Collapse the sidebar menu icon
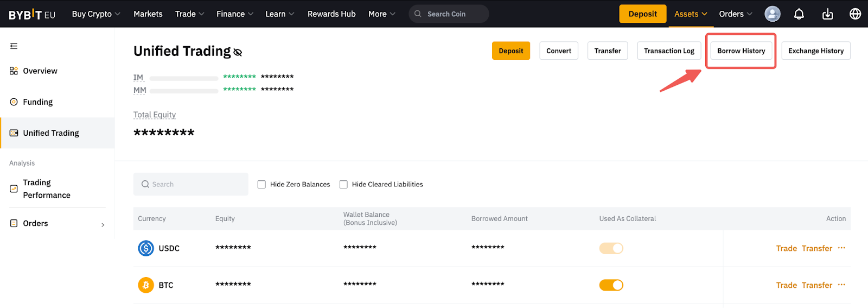The height and width of the screenshot is (308, 868). 14,46
